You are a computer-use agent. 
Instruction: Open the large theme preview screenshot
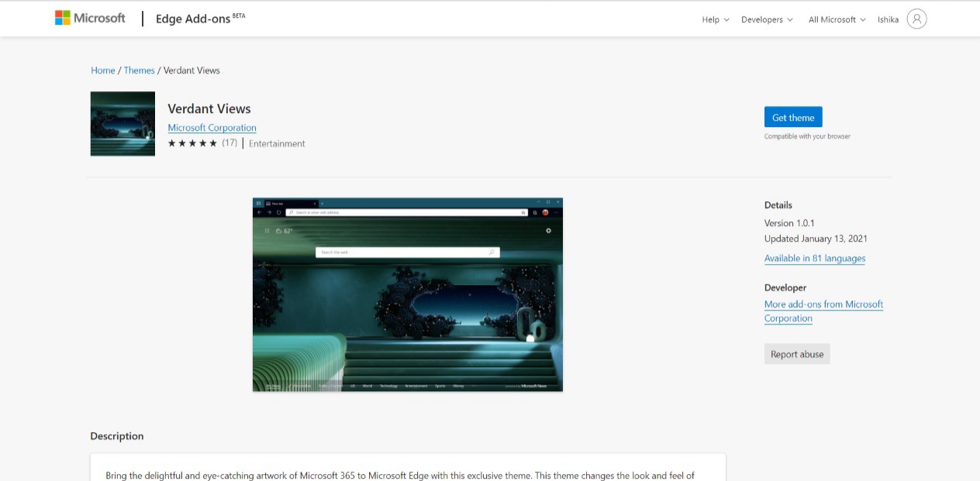(x=408, y=294)
